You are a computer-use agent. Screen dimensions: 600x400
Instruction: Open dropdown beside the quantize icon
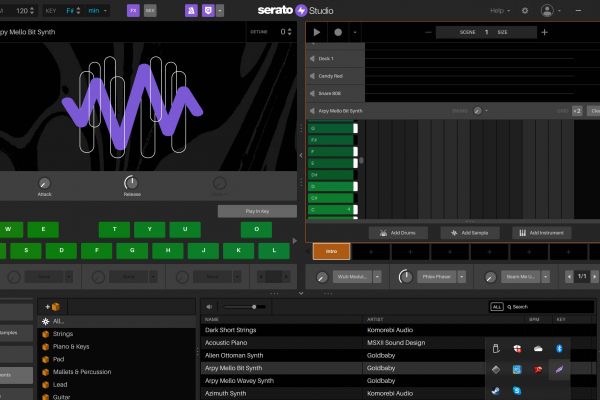pos(220,10)
